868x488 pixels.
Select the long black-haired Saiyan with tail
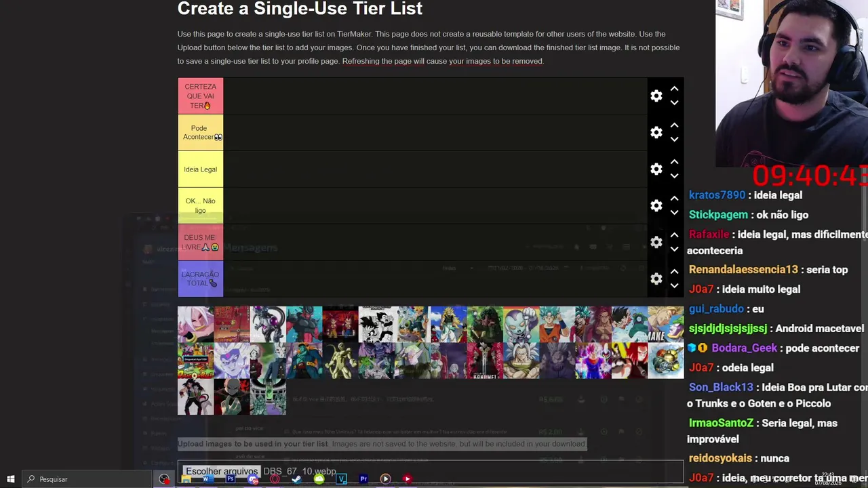195,396
